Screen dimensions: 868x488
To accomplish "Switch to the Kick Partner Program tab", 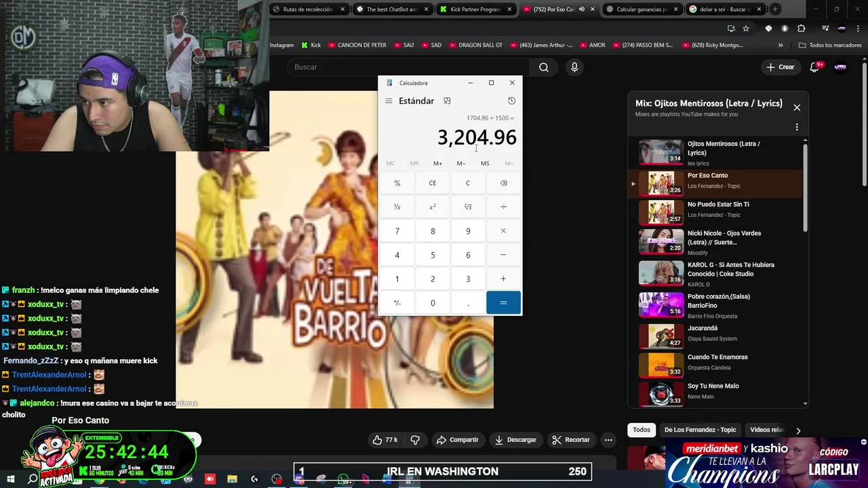I will point(476,9).
